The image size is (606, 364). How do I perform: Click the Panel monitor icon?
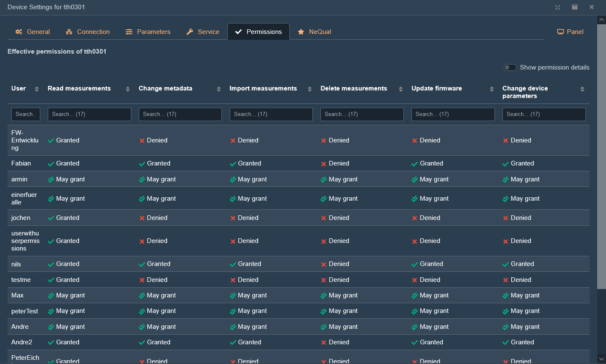coord(560,32)
